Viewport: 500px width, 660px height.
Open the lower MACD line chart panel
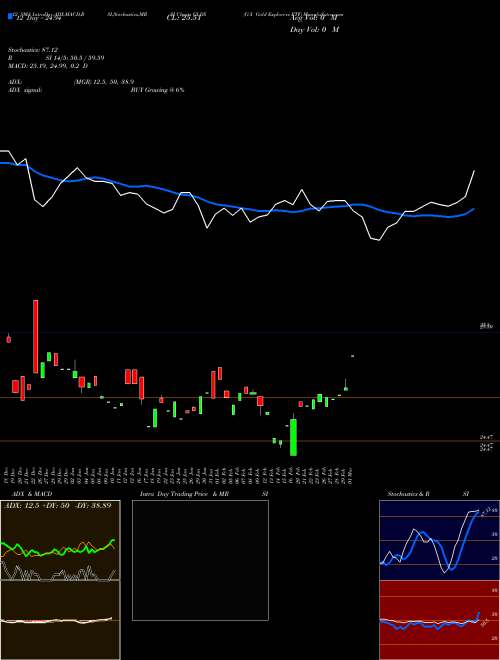(x=60, y=620)
